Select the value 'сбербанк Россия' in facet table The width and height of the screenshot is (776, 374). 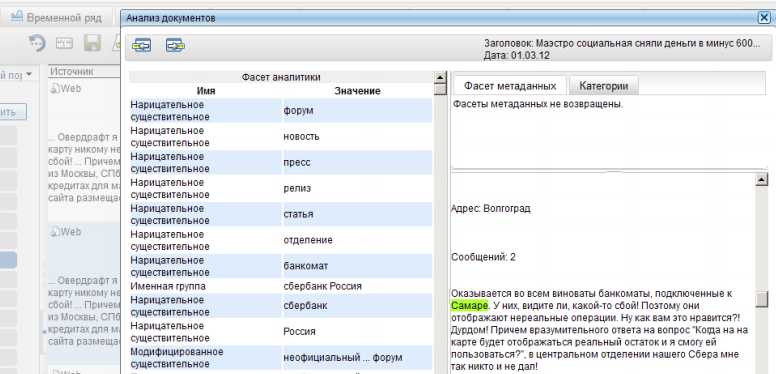pyautogui.click(x=322, y=286)
